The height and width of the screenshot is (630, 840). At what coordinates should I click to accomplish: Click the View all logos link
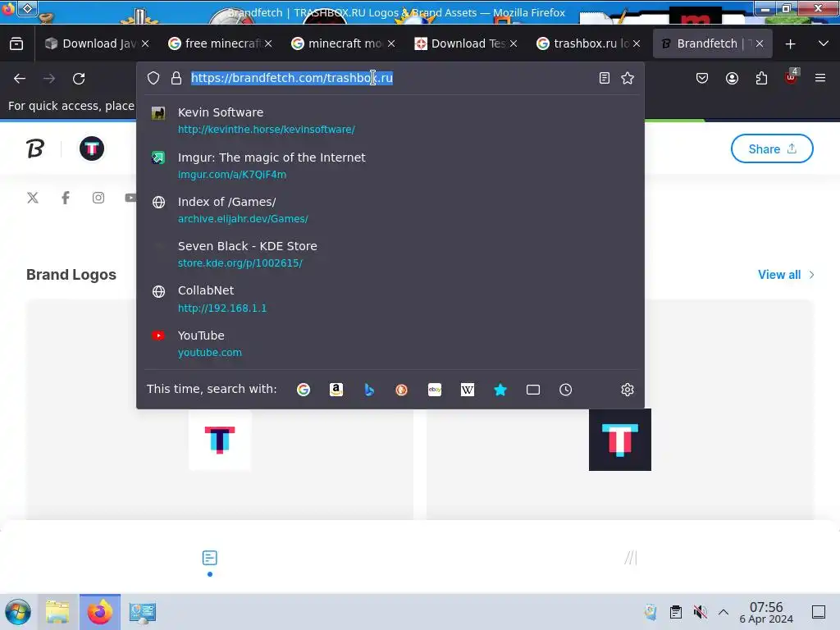786,275
